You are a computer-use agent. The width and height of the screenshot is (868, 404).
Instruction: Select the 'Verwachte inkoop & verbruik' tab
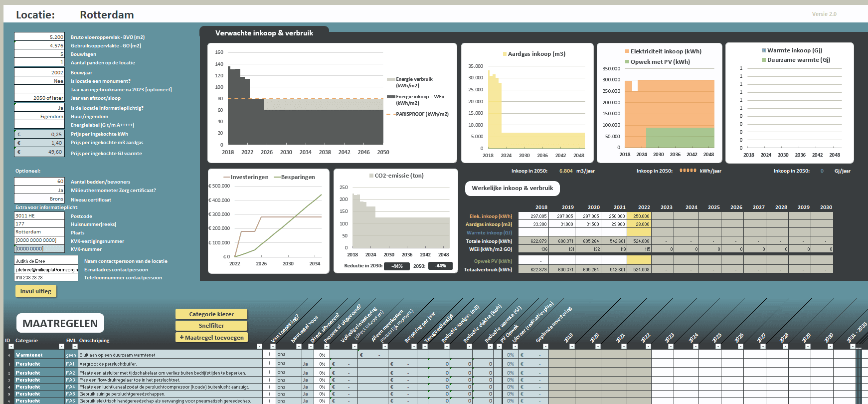pyautogui.click(x=264, y=33)
